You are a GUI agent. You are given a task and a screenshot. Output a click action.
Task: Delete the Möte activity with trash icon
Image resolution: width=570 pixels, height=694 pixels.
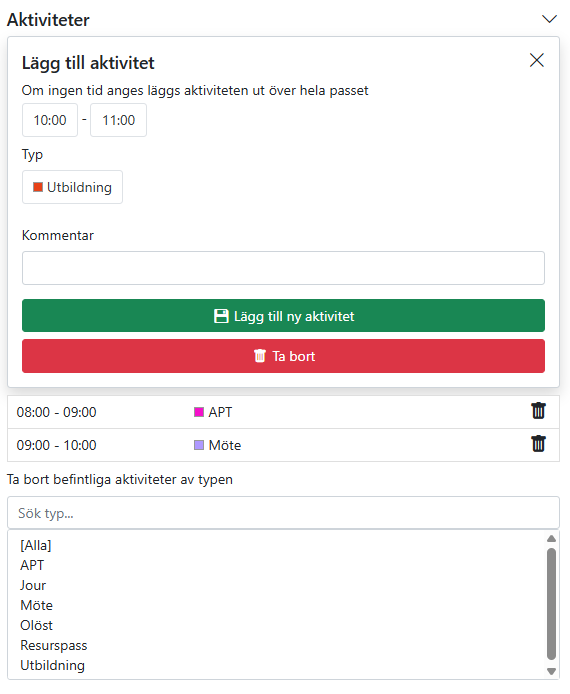click(x=538, y=444)
